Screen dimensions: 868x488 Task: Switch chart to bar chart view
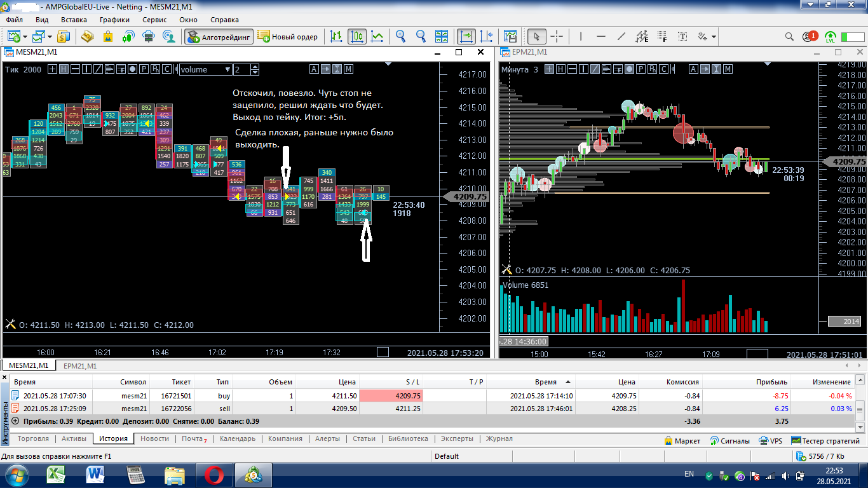click(337, 36)
